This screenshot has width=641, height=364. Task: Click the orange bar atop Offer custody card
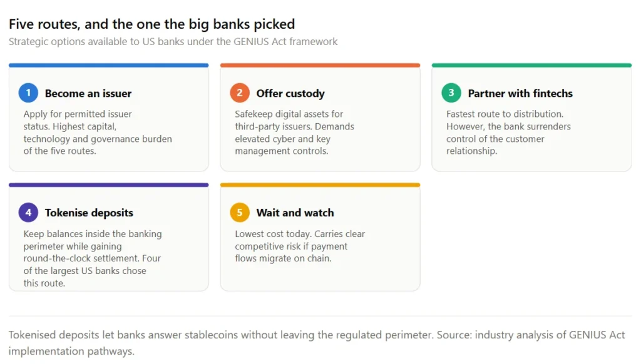(320, 66)
